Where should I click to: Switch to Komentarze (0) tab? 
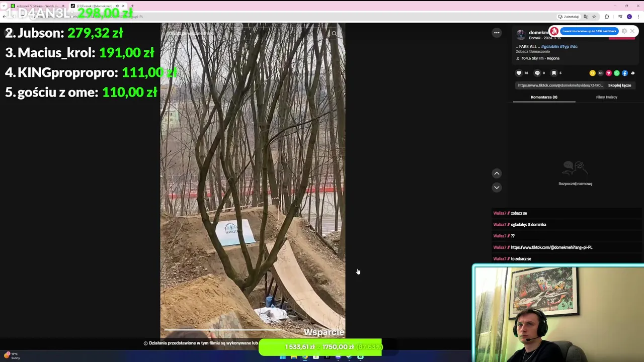pos(544,97)
